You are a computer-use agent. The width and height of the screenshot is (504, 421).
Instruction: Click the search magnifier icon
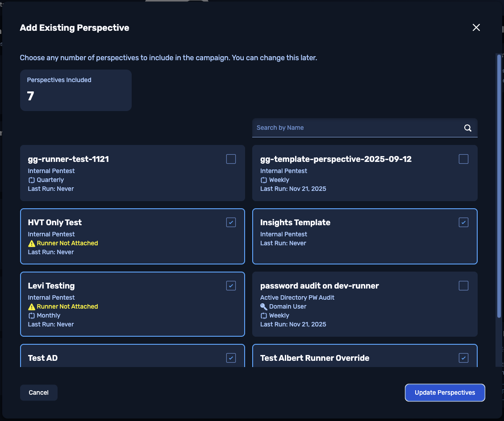pos(467,128)
